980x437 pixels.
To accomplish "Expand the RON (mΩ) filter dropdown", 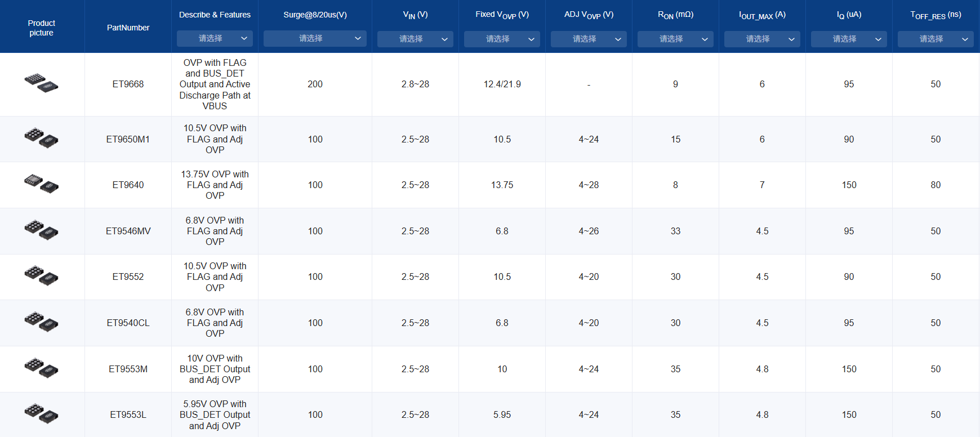I will (x=675, y=39).
